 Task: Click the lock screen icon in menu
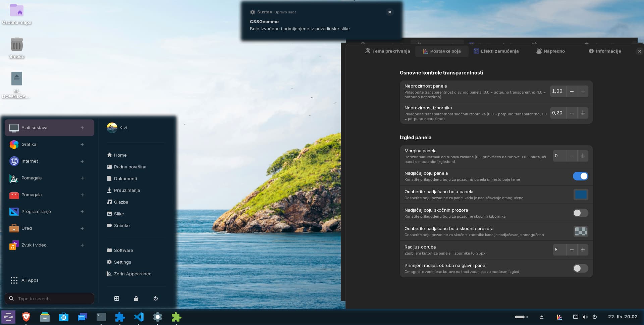pyautogui.click(x=136, y=299)
